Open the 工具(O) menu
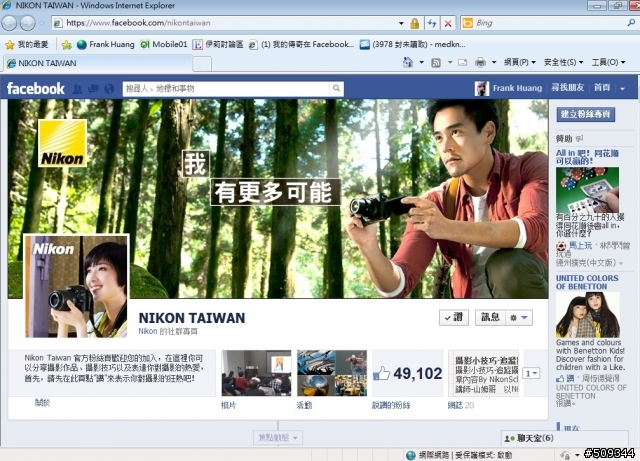Screen dimensions: 640x461 tap(608, 62)
